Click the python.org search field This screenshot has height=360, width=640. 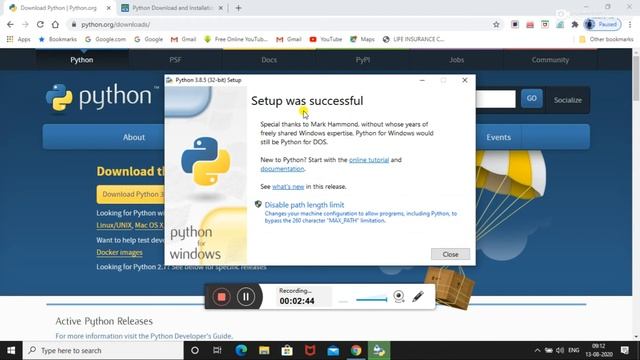coord(496,99)
